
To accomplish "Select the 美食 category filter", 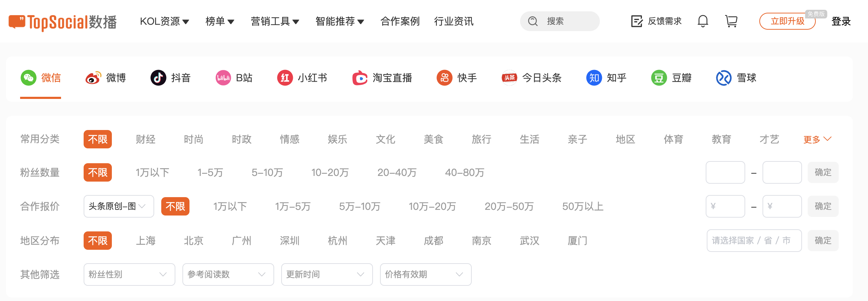I will pyautogui.click(x=434, y=139).
